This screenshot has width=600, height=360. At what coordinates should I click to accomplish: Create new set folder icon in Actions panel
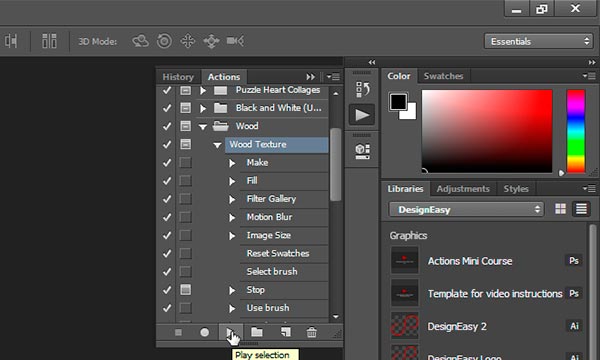257,332
